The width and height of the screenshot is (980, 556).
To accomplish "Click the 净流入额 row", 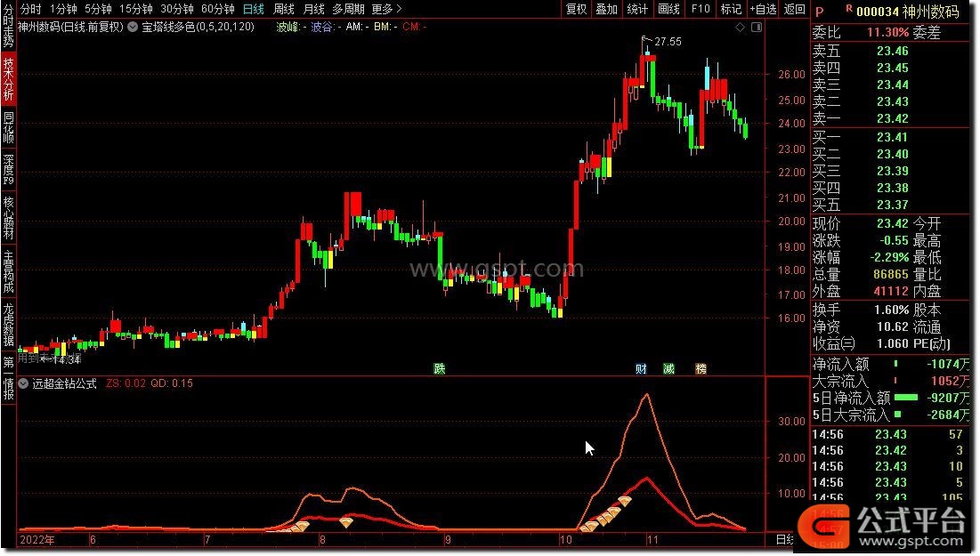I will [x=891, y=364].
